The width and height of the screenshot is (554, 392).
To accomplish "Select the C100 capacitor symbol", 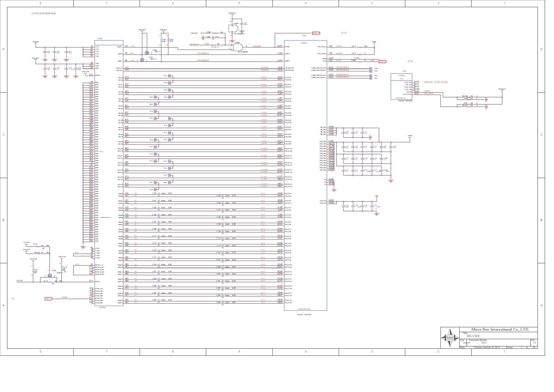I will 214,37.
